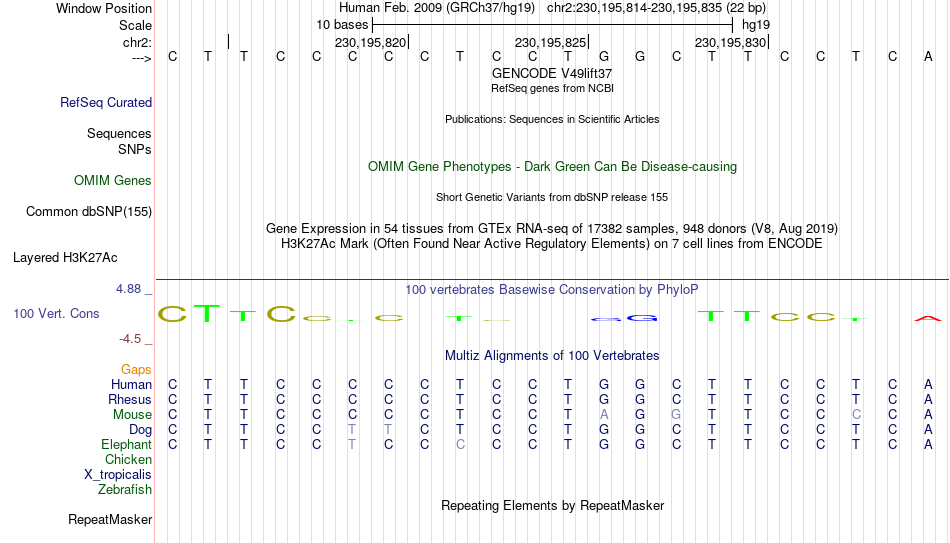This screenshot has width=950, height=543.
Task: Click the faded T base in the Elephant row
Action: click(x=352, y=444)
